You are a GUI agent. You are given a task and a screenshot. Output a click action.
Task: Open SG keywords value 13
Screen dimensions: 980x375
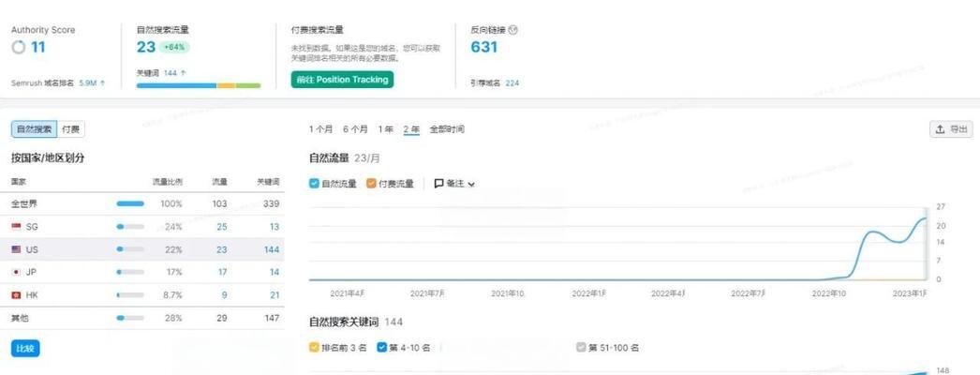pos(275,227)
